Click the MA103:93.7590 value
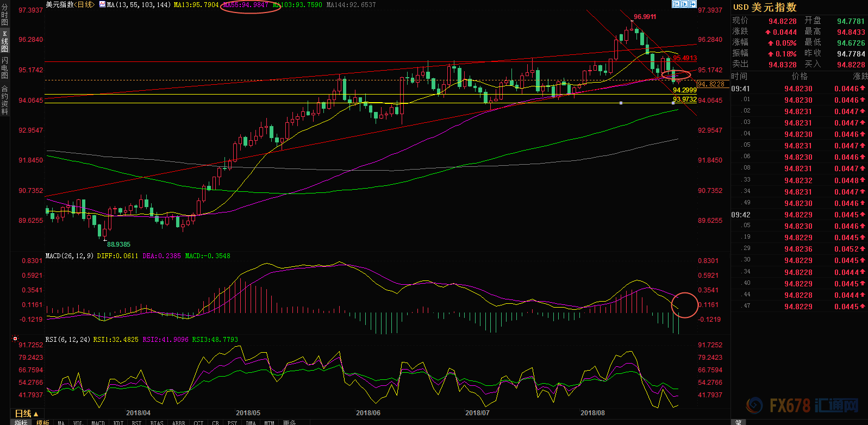 (297, 4)
